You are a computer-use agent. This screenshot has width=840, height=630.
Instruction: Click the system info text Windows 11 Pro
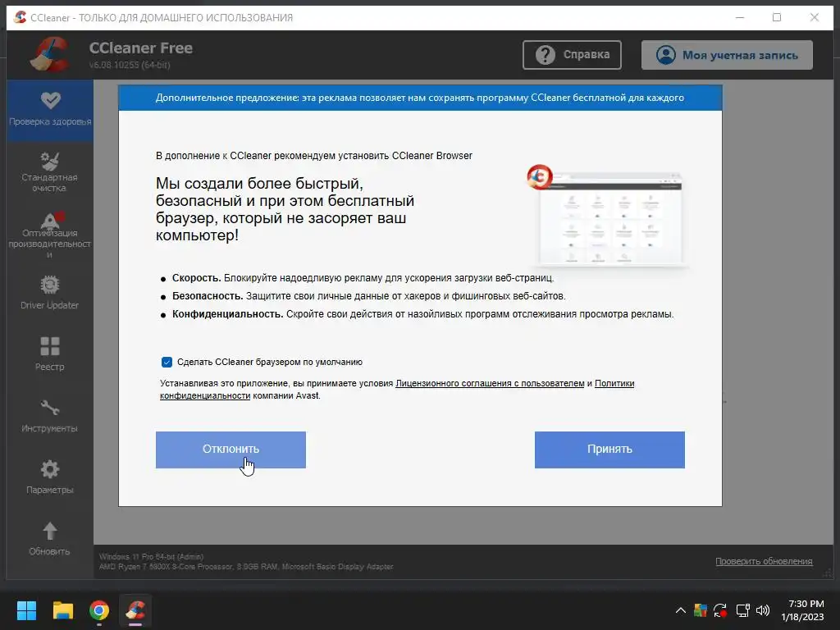pos(151,557)
